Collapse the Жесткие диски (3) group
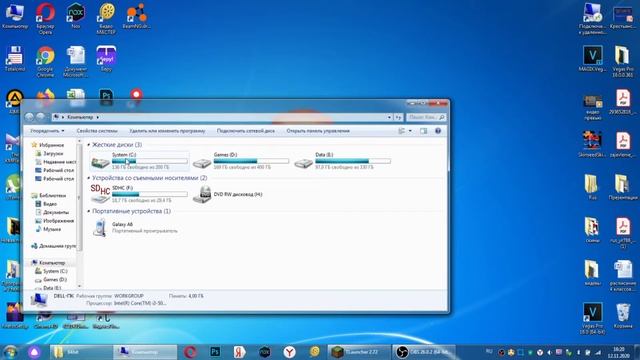 [x=89, y=145]
